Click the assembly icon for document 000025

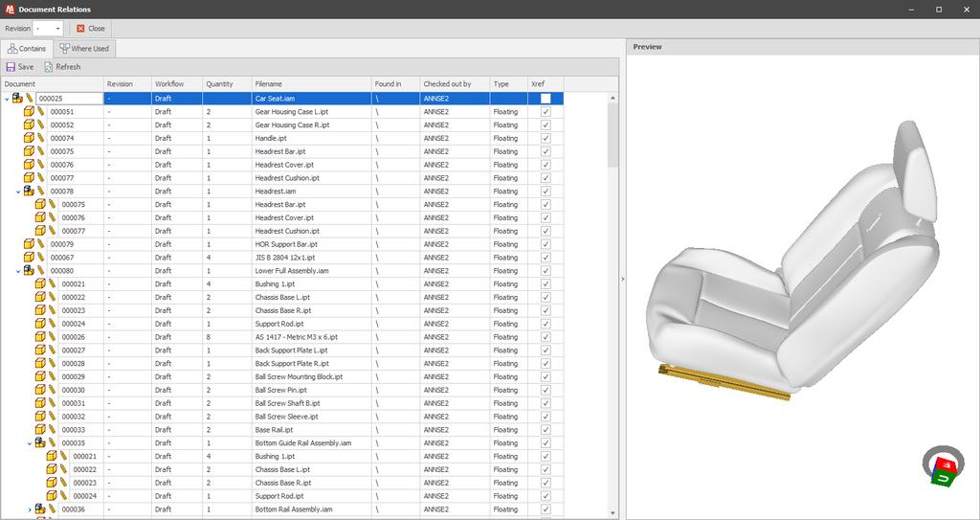17,99
